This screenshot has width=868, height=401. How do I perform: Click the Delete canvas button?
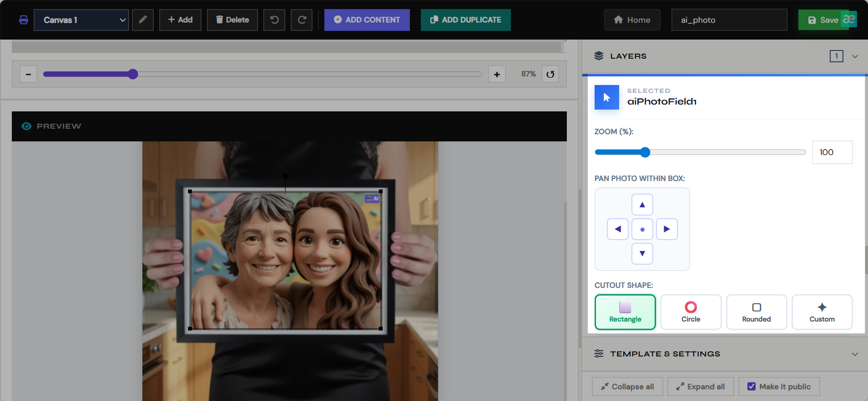232,20
